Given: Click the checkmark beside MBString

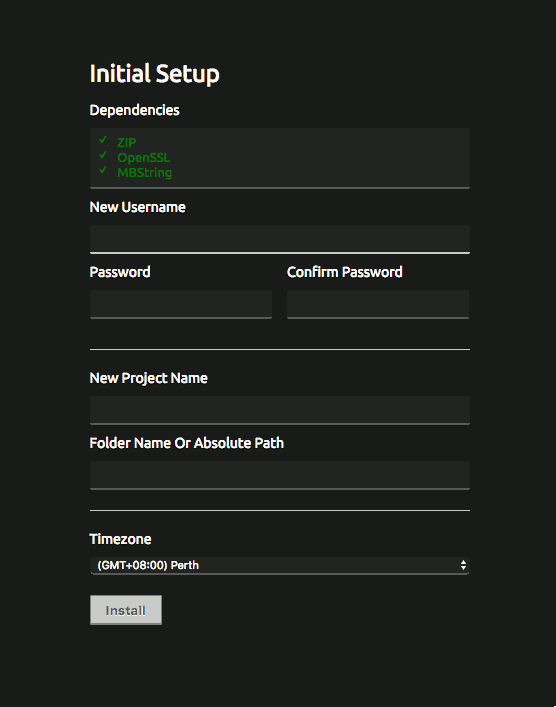Looking at the screenshot, I should point(103,170).
